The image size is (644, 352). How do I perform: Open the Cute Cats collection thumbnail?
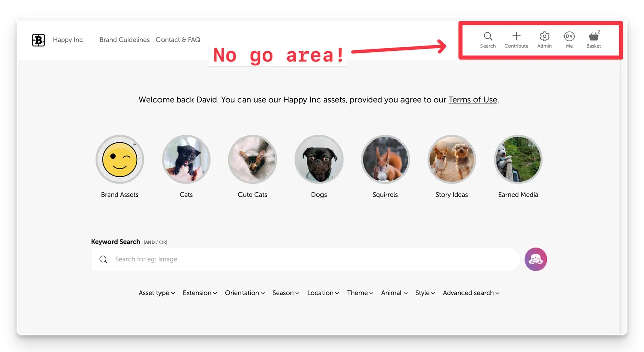click(x=253, y=159)
